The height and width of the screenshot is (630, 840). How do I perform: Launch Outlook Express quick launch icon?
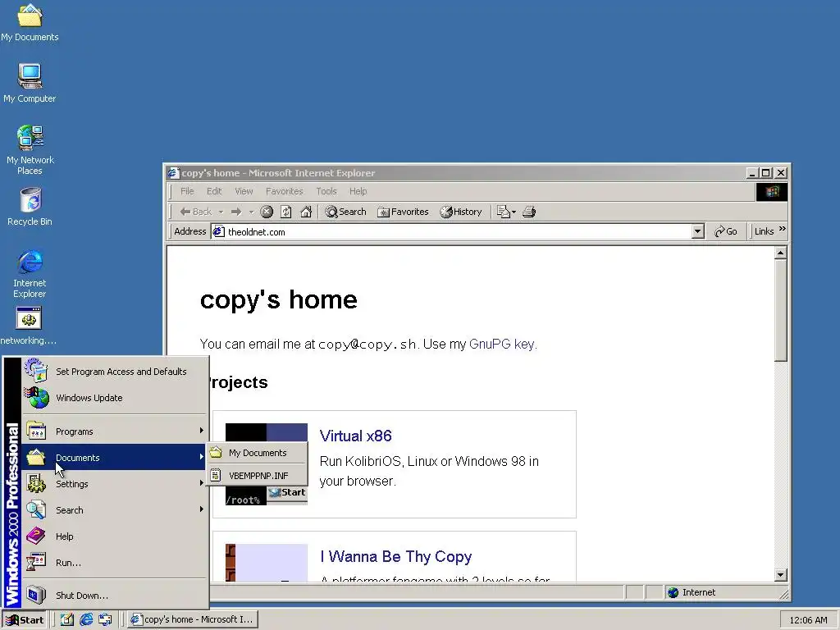pyautogui.click(x=105, y=620)
